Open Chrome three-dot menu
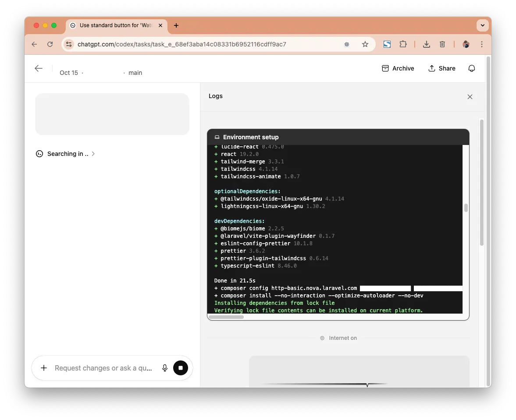Image resolution: width=516 pixels, height=420 pixels. [x=482, y=44]
